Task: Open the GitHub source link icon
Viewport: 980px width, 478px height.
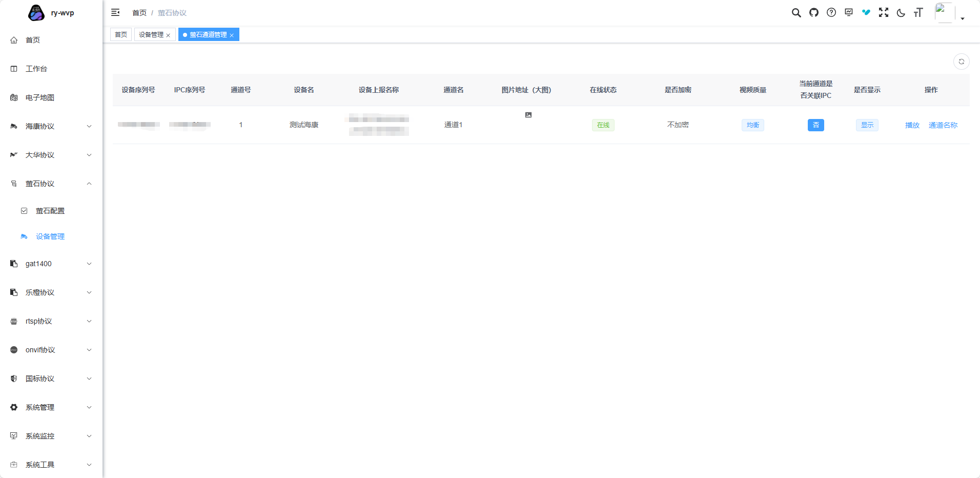Action: 814,13
